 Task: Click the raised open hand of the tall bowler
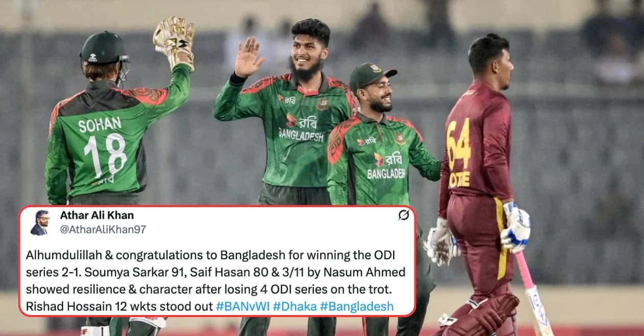pos(248,56)
